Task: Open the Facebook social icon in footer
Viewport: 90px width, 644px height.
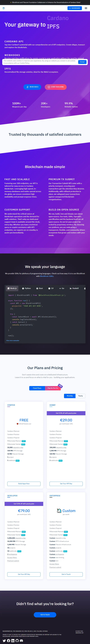Action: (9, 641)
